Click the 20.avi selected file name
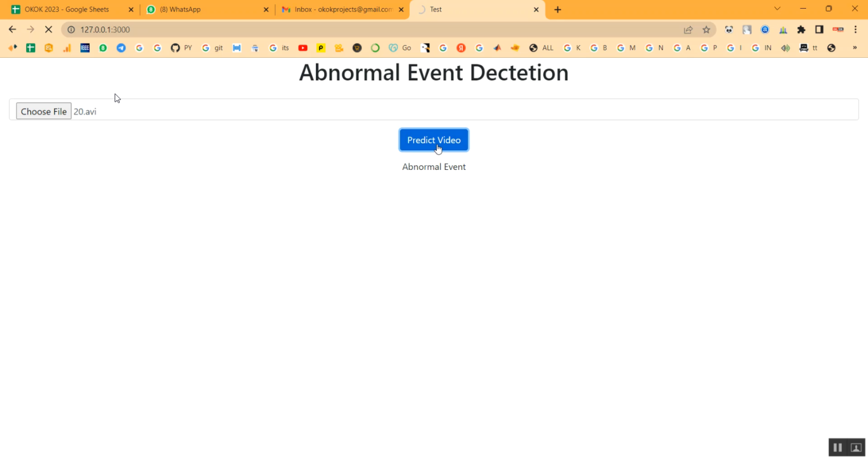The height and width of the screenshot is (459, 868). (x=85, y=112)
